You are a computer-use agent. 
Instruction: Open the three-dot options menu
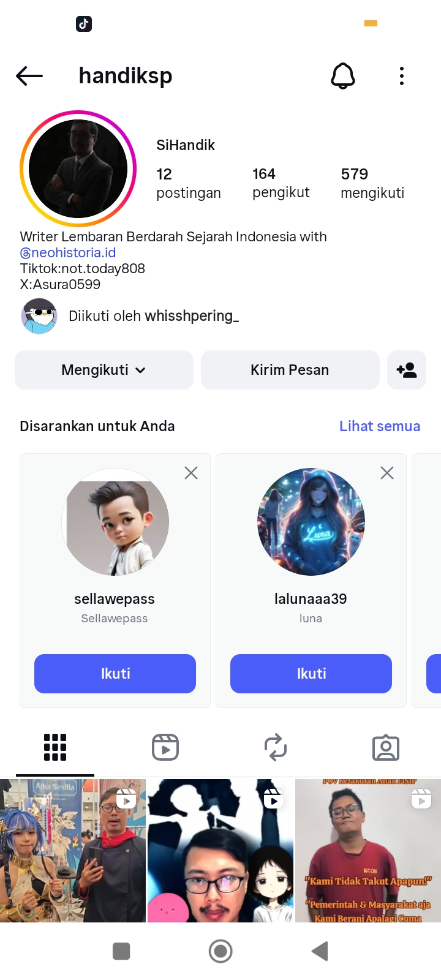coord(402,76)
